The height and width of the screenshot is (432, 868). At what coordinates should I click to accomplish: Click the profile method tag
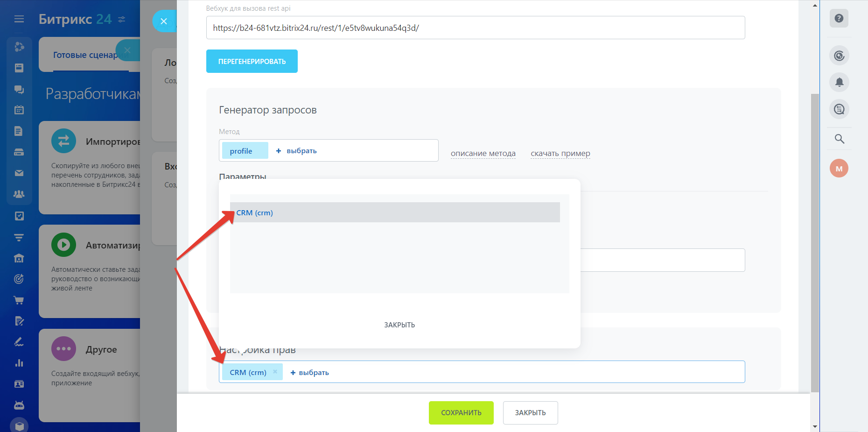click(245, 151)
